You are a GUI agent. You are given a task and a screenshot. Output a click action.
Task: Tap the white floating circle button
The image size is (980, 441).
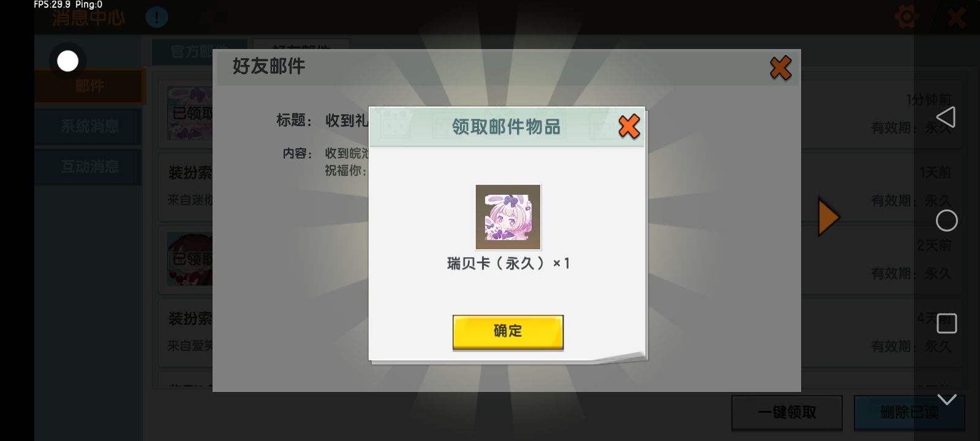(67, 61)
